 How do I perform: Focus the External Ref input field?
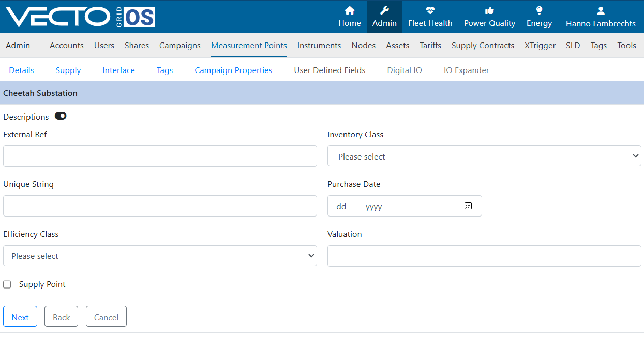pyautogui.click(x=160, y=156)
